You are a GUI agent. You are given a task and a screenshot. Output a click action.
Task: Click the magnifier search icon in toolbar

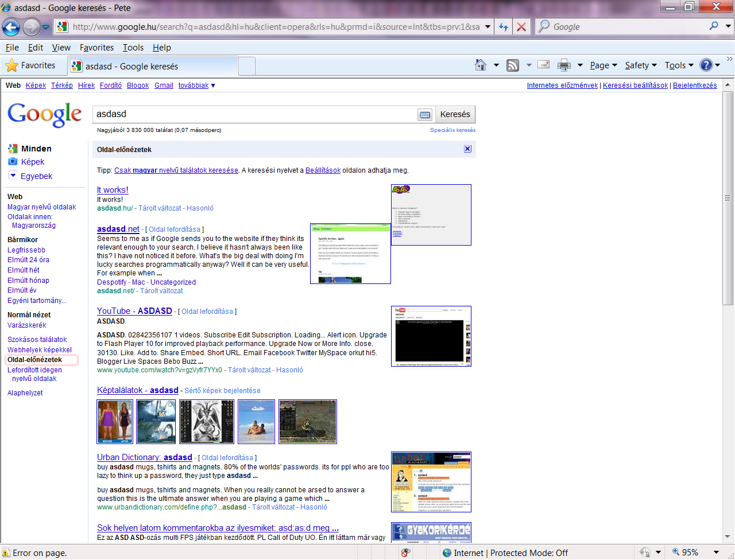714,26
